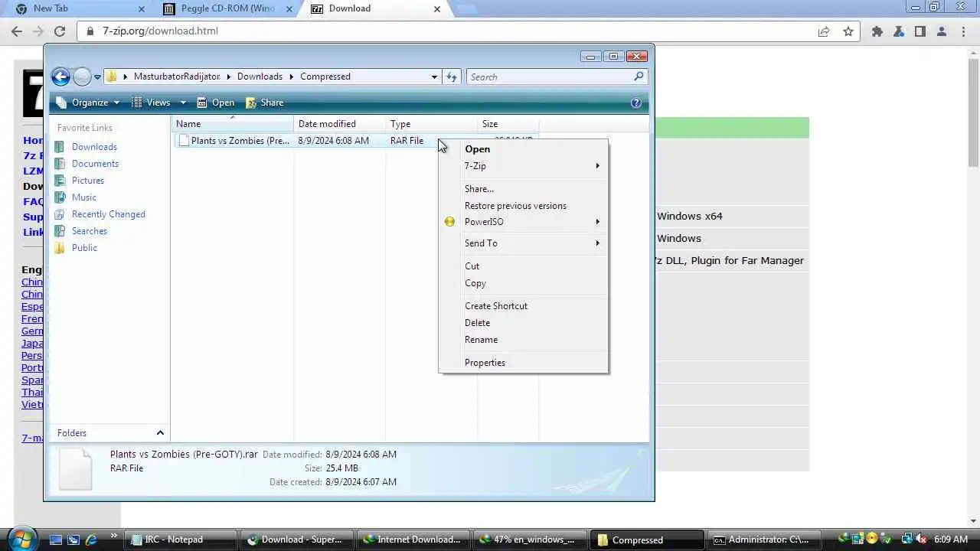
Task: Open the Explorer help question-mark icon
Action: (635, 103)
